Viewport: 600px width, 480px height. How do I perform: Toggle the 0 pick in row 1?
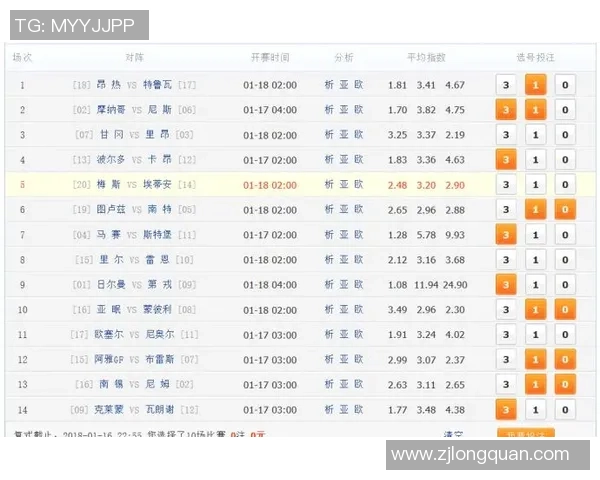[x=565, y=85]
